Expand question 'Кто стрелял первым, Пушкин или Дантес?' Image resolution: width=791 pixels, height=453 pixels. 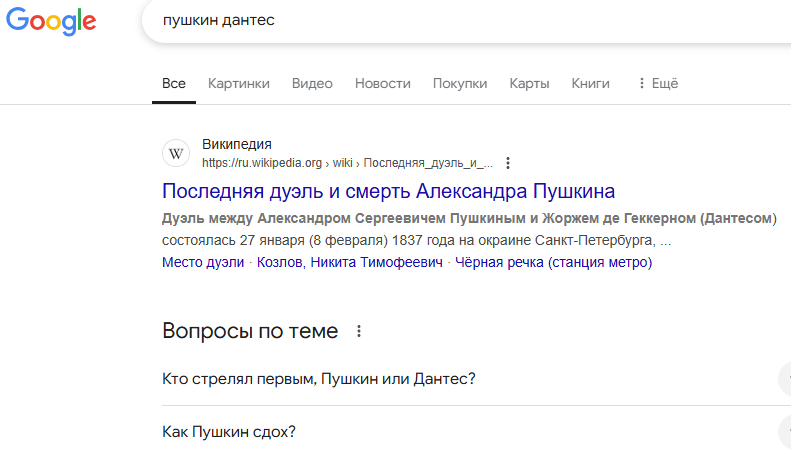pos(476,379)
